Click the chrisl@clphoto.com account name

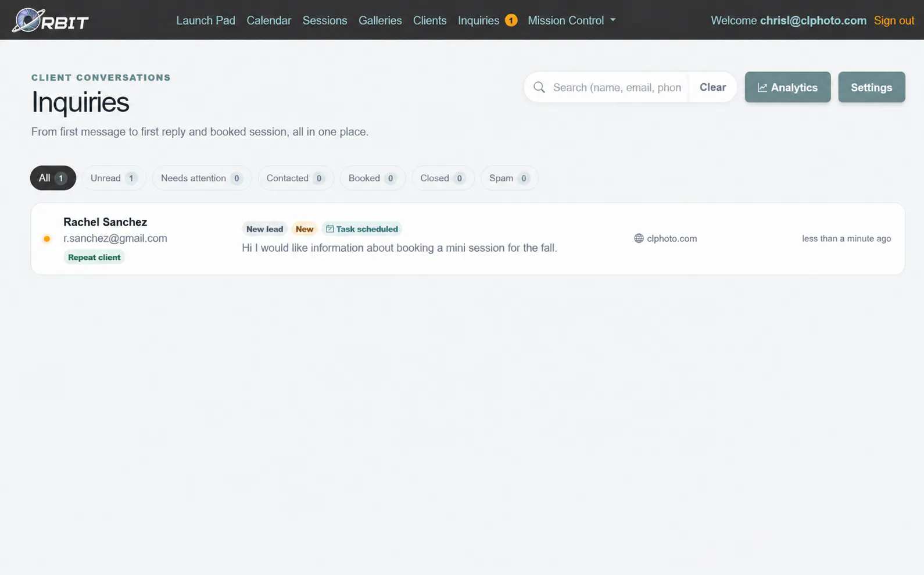click(x=813, y=20)
